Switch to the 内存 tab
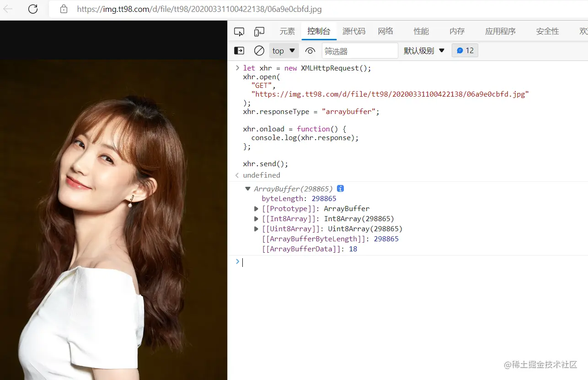Screen dimensions: 588x380 coord(457,31)
